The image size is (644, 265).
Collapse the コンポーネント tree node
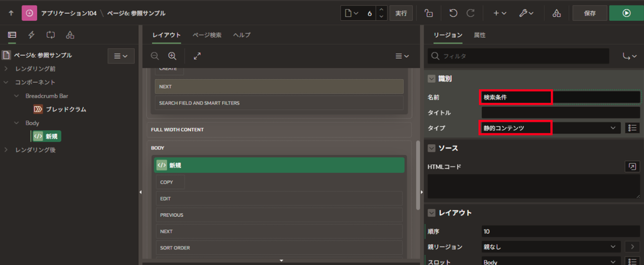point(6,83)
